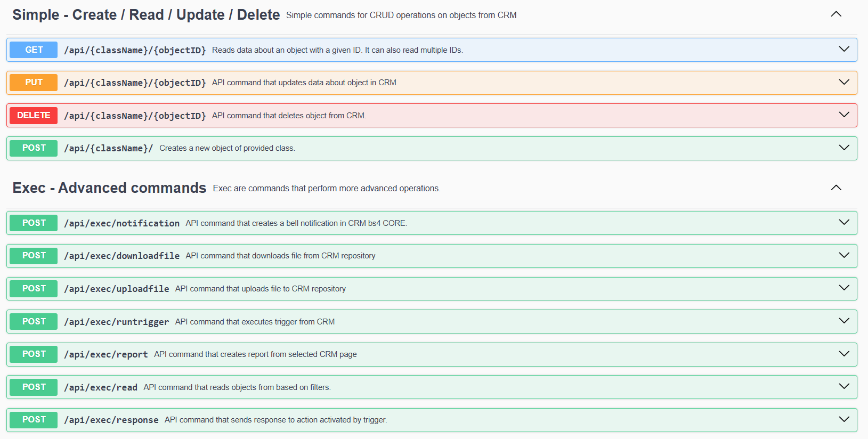
Task: Click POST badge of response endpoint
Action: 34,420
